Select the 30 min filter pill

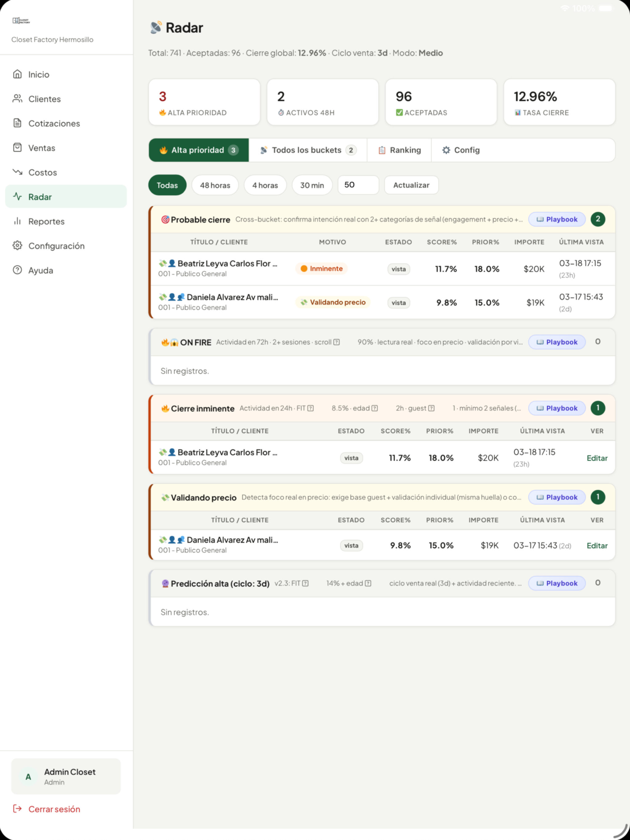312,185
